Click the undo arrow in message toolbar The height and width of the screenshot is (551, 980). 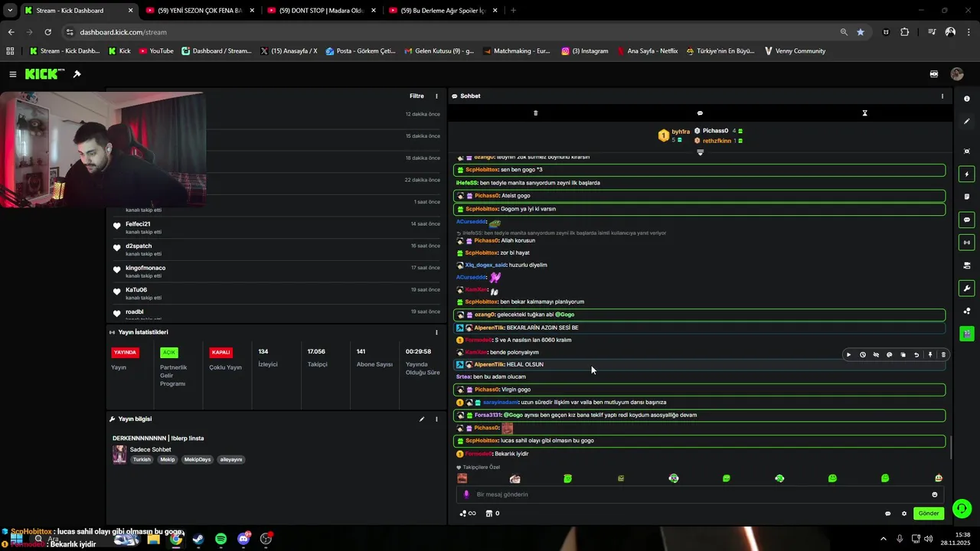916,355
